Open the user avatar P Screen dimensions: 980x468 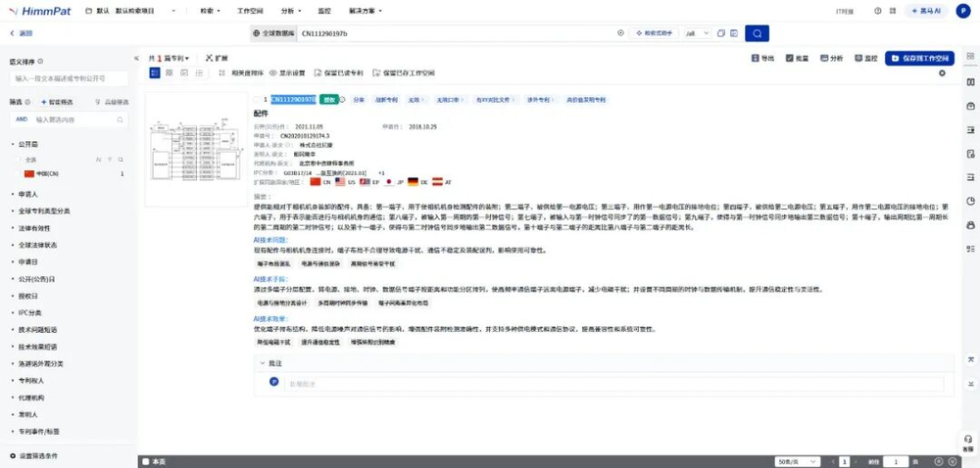(962, 11)
